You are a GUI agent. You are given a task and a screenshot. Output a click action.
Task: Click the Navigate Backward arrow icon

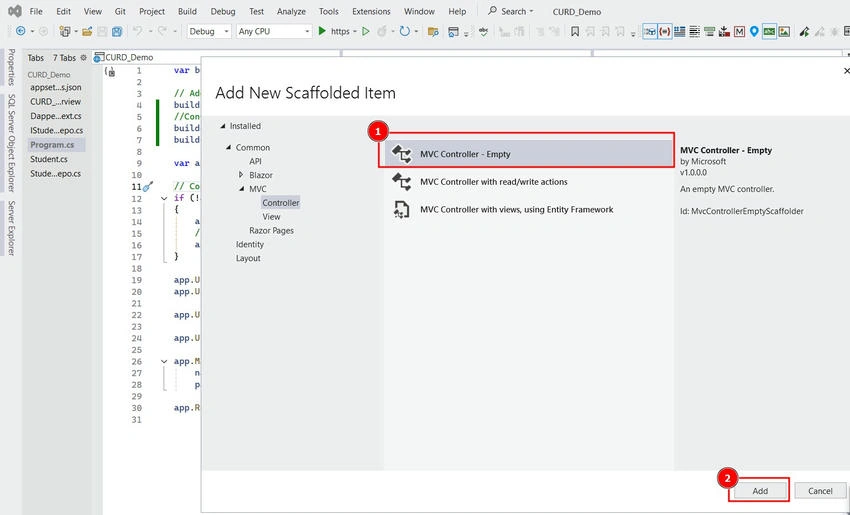[21, 31]
